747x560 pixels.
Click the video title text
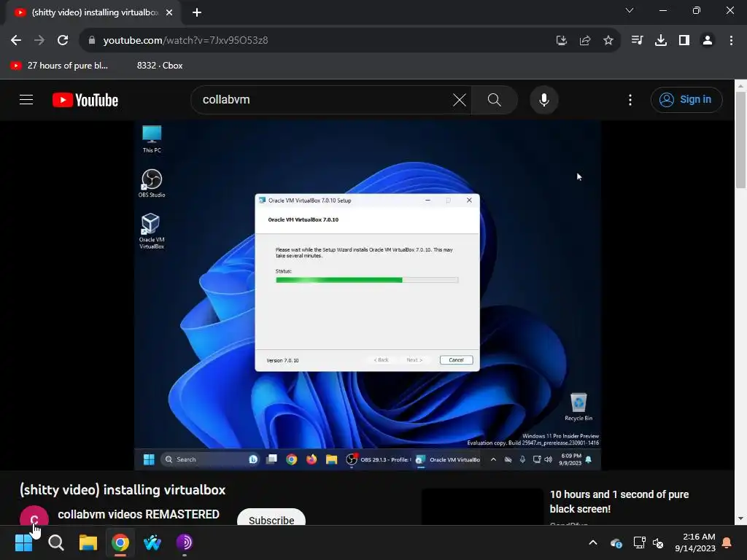(x=123, y=490)
